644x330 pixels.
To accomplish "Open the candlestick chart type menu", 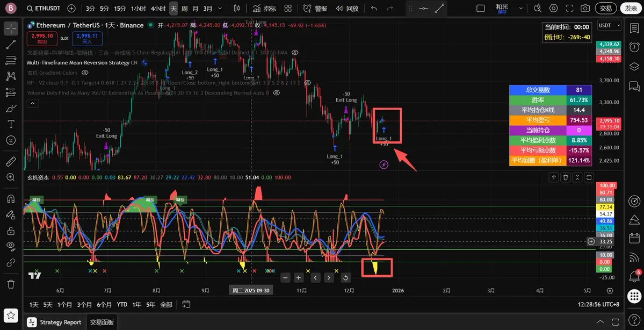I will [x=236, y=8].
